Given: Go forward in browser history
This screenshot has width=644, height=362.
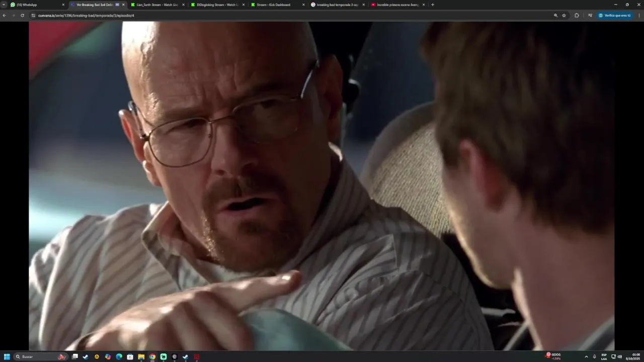Looking at the screenshot, I should (x=13, y=16).
